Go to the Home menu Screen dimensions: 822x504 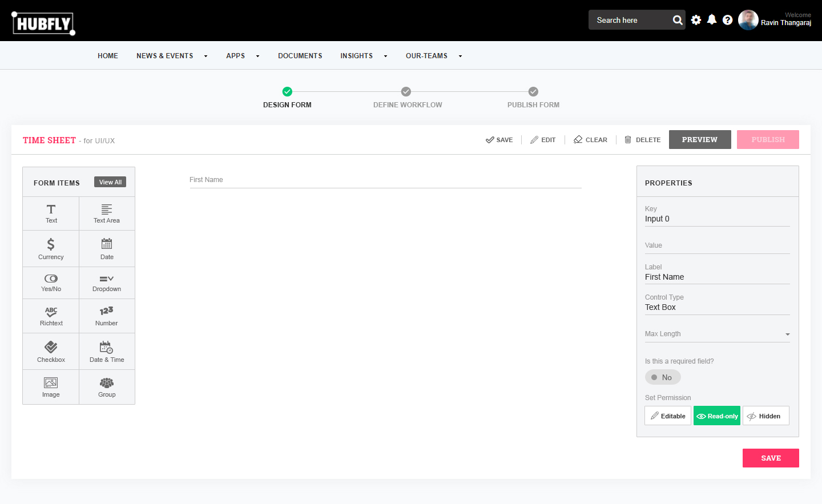pyautogui.click(x=108, y=56)
